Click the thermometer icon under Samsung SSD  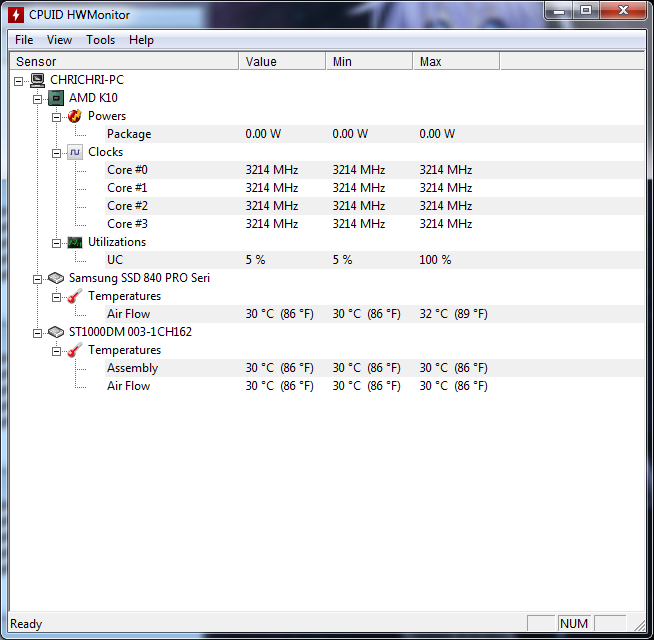[75, 296]
